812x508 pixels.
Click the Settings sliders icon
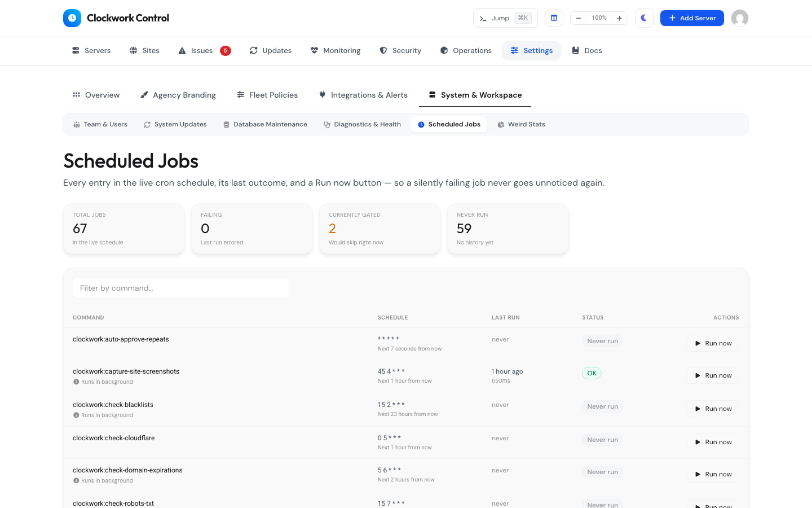pos(514,51)
